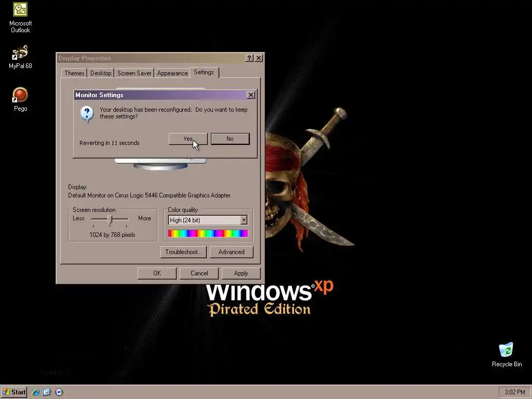Open the Microsoft Outlook desktop icon
The image size is (532, 399).
(20, 18)
